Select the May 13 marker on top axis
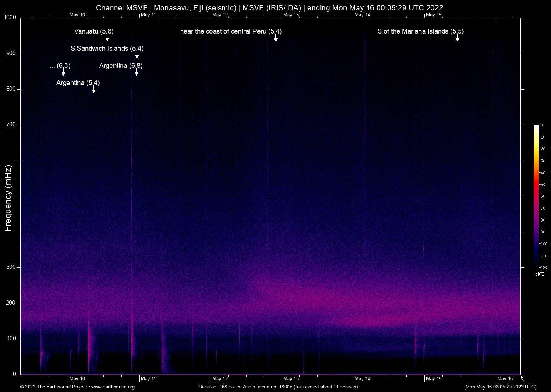Screen dimensions: 551x392 tap(291, 15)
